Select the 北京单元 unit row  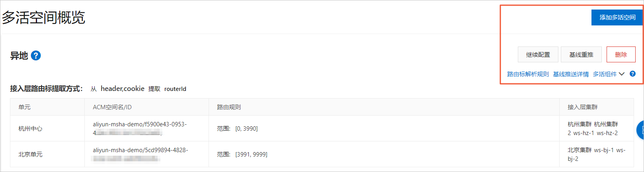(322, 154)
